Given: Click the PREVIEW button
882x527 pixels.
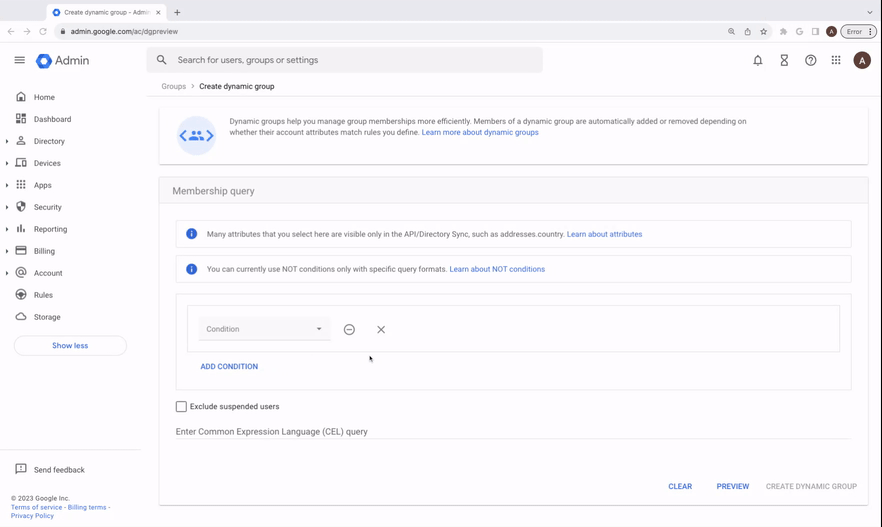Looking at the screenshot, I should pos(732,486).
